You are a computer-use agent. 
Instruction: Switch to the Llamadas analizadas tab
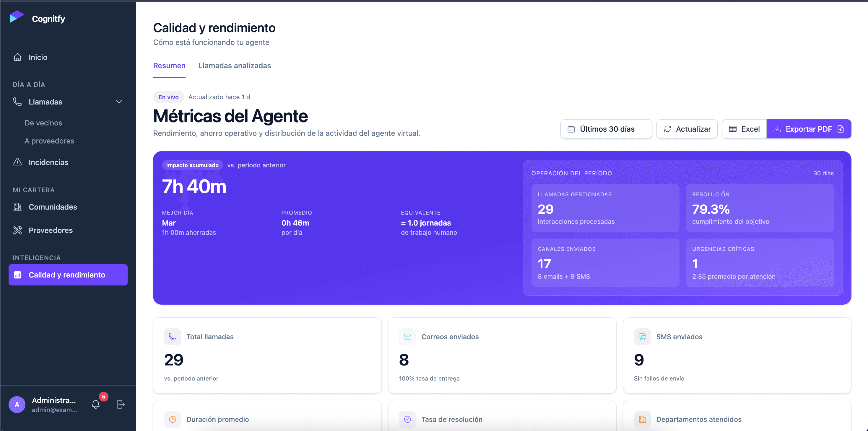[x=235, y=66]
